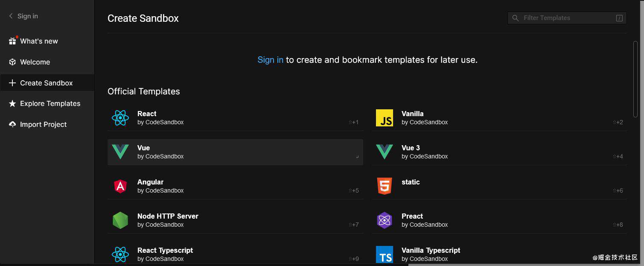Viewport: 644px width, 266px height.
Task: Click Sign in at the sidebar top
Action: [x=28, y=16]
